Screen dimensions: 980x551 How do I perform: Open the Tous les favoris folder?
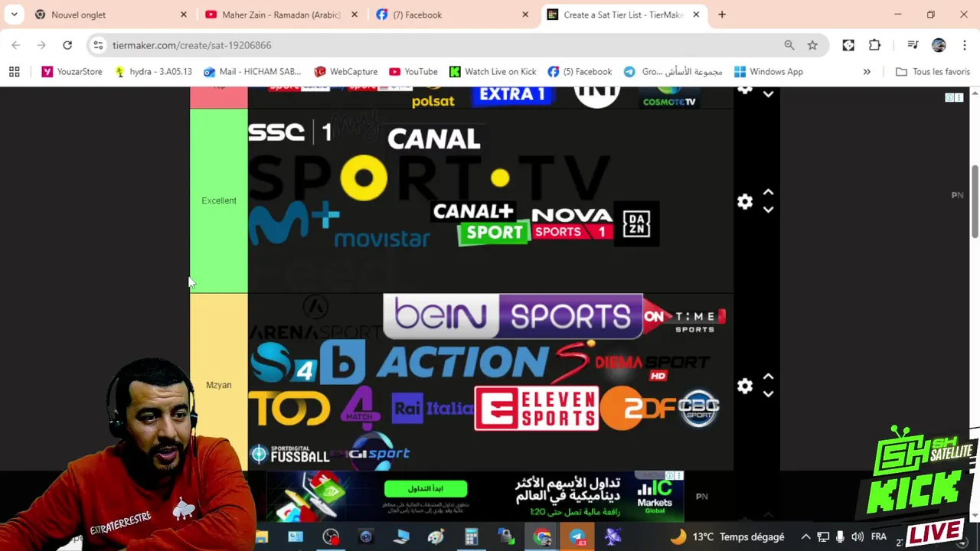(933, 72)
